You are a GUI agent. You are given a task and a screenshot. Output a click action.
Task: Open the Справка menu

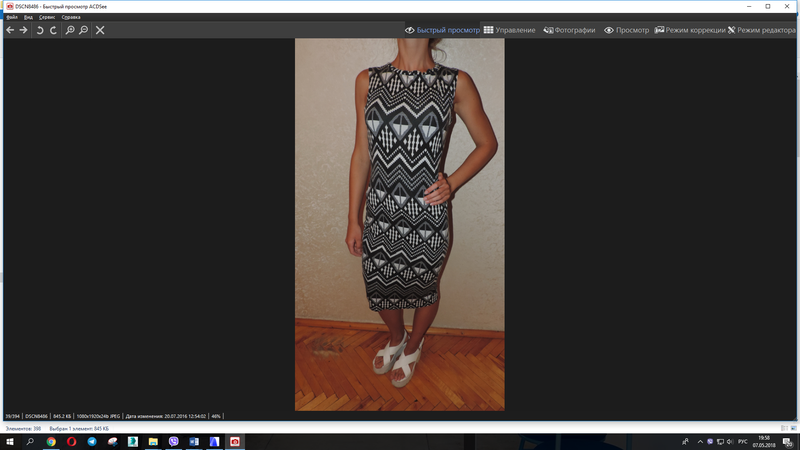pyautogui.click(x=71, y=18)
